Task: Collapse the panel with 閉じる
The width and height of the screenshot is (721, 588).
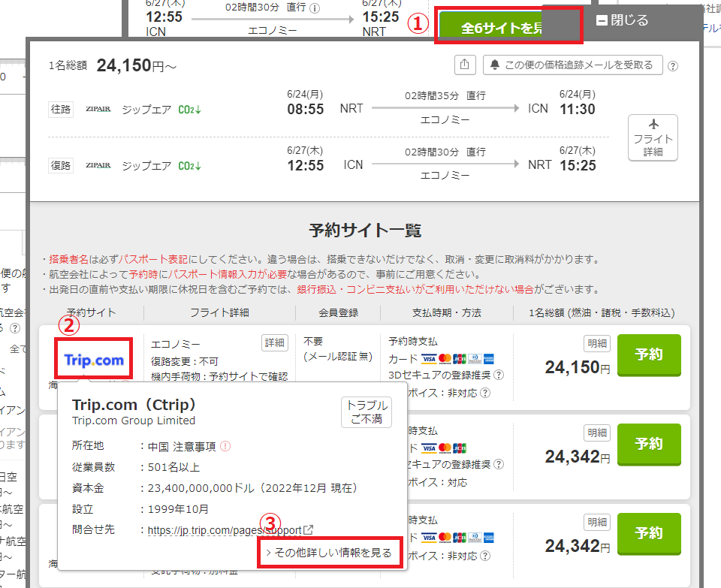Action: point(622,20)
